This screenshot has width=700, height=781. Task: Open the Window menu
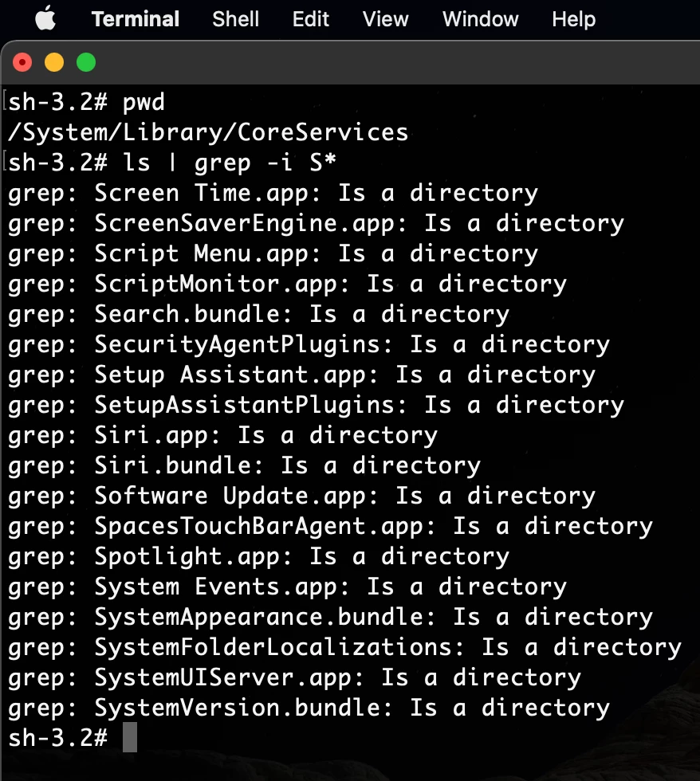click(x=481, y=19)
